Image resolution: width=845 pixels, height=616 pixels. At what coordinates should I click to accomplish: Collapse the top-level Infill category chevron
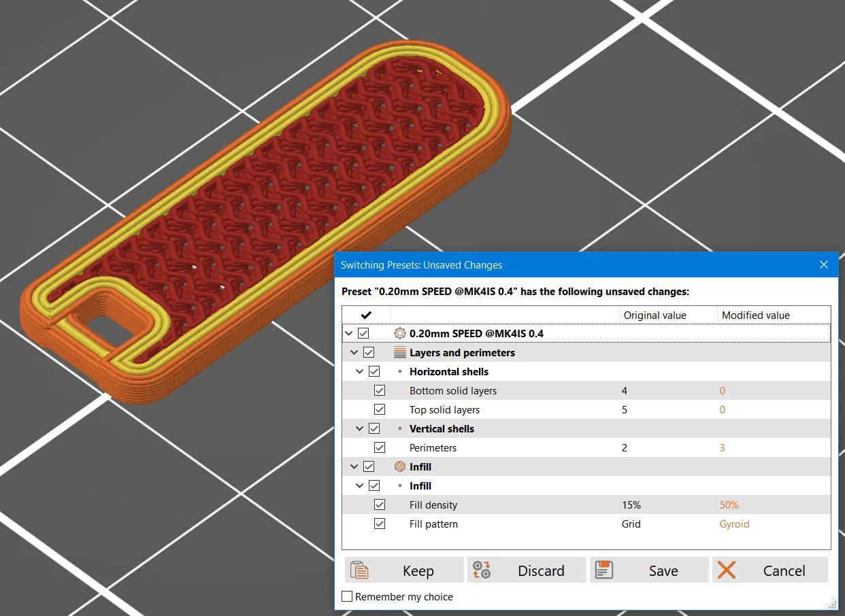click(354, 467)
